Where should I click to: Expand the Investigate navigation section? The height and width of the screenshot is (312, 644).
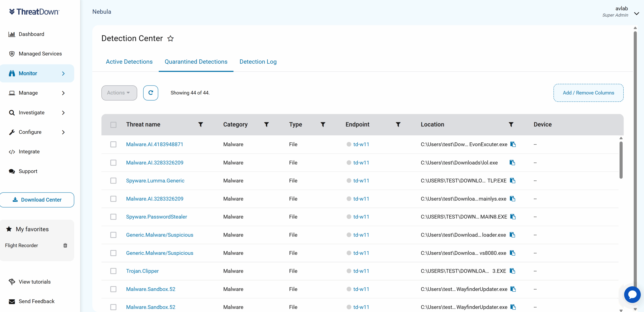[37, 113]
